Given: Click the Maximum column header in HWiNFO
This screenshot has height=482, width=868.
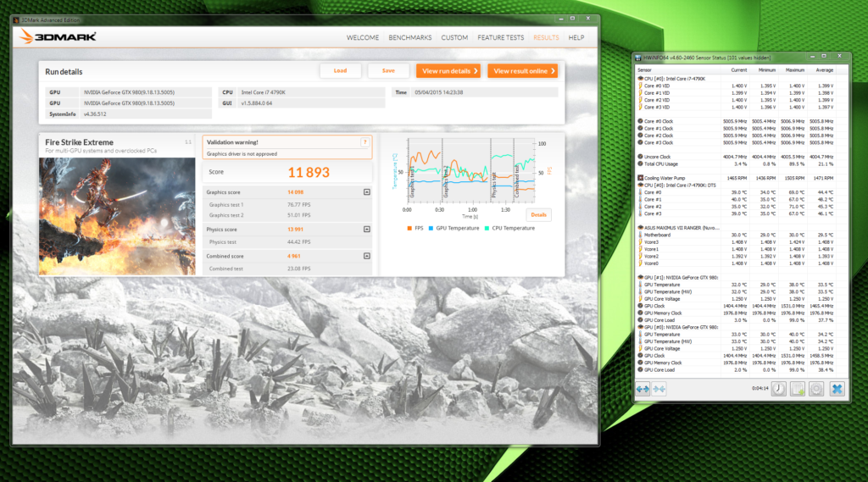Looking at the screenshot, I should click(x=794, y=70).
